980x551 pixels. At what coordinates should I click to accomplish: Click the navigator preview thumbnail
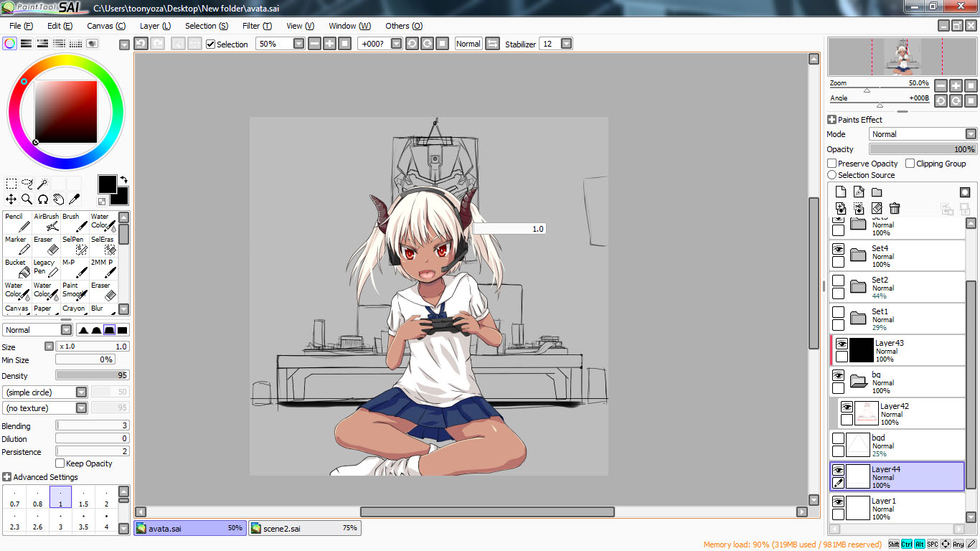pyautogui.click(x=903, y=57)
